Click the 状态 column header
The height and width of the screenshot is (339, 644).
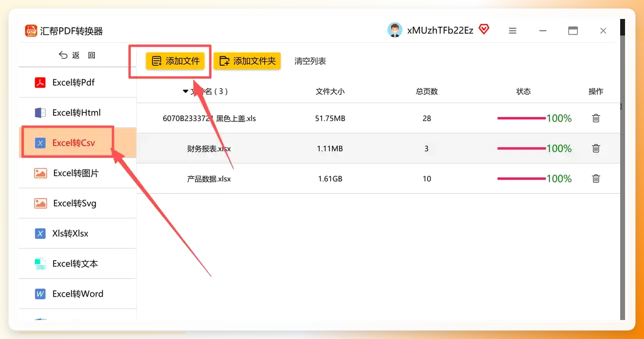(523, 91)
